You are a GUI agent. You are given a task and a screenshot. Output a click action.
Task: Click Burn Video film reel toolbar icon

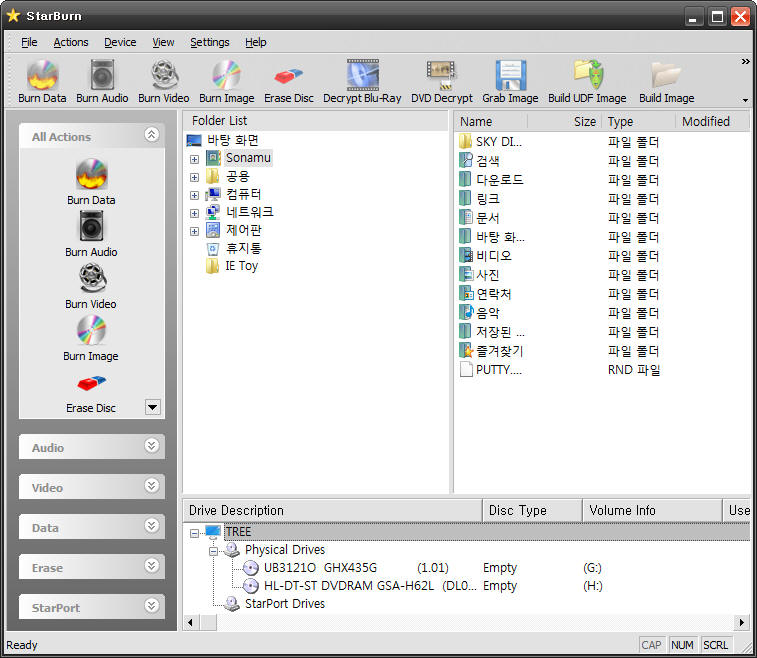164,75
